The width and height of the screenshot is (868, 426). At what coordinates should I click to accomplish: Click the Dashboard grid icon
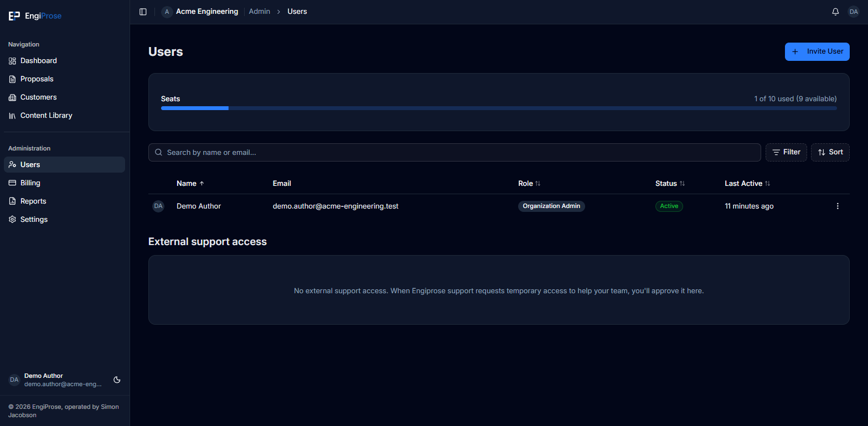tap(13, 61)
